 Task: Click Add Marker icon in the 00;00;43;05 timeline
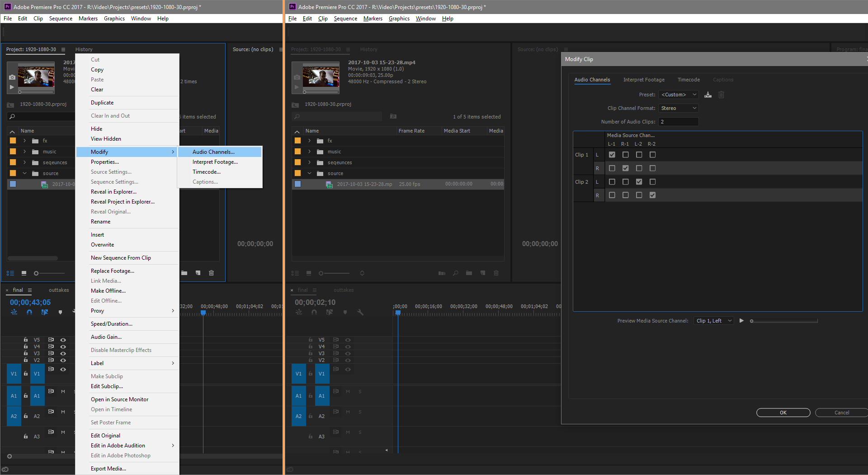click(60, 312)
